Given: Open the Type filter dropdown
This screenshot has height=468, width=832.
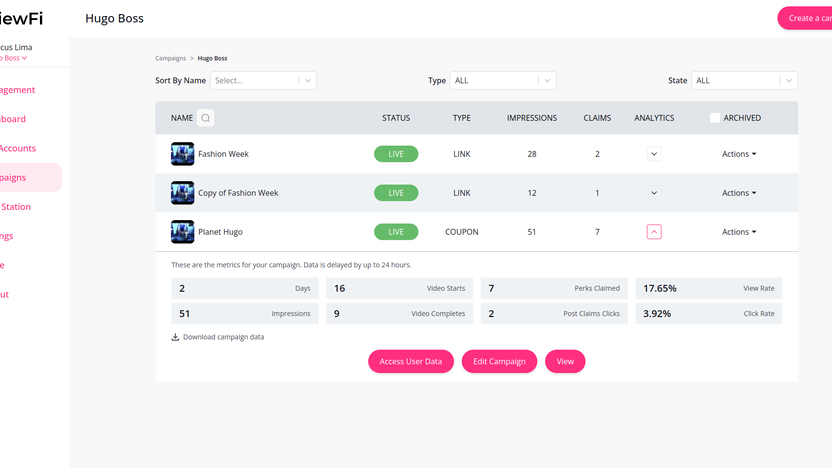Looking at the screenshot, I should coord(503,81).
